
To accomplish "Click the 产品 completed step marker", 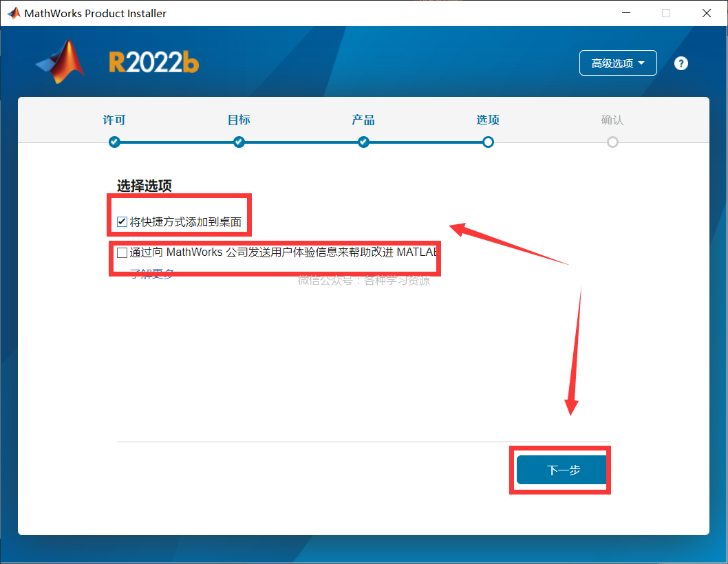I will point(363,142).
